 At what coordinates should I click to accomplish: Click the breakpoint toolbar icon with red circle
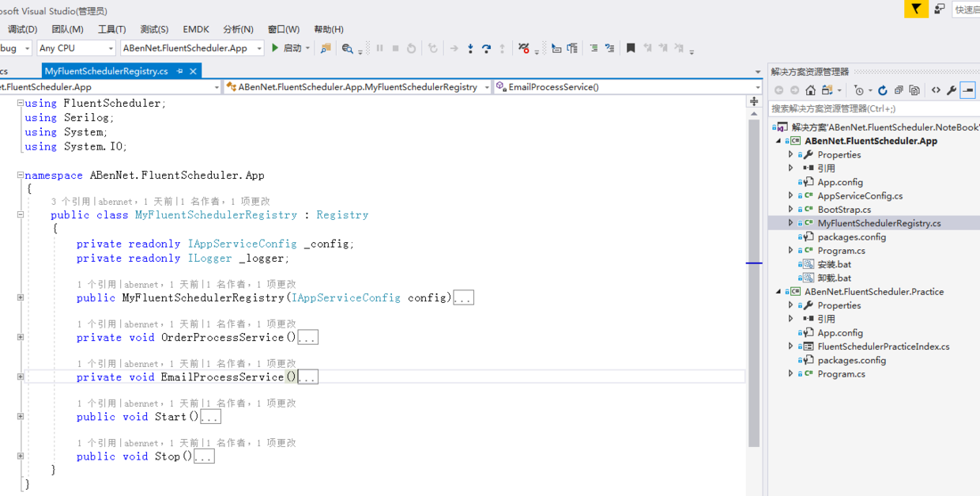tap(523, 48)
